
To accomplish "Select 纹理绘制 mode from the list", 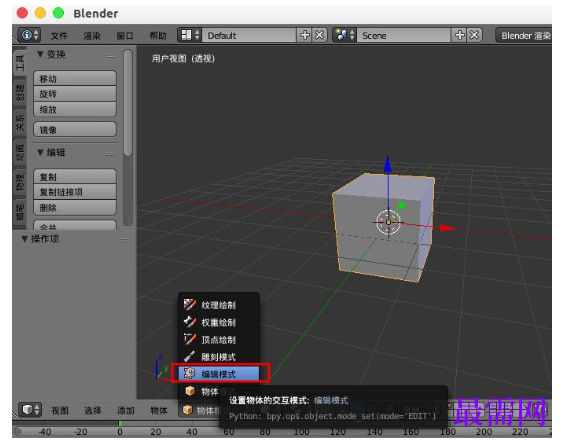I will pyautogui.click(x=219, y=305).
